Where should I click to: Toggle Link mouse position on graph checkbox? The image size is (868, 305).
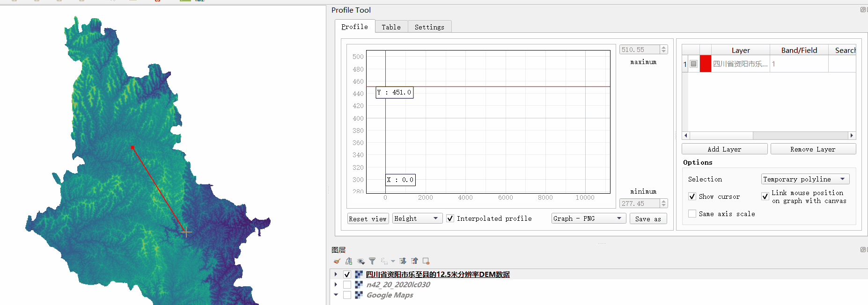click(765, 196)
